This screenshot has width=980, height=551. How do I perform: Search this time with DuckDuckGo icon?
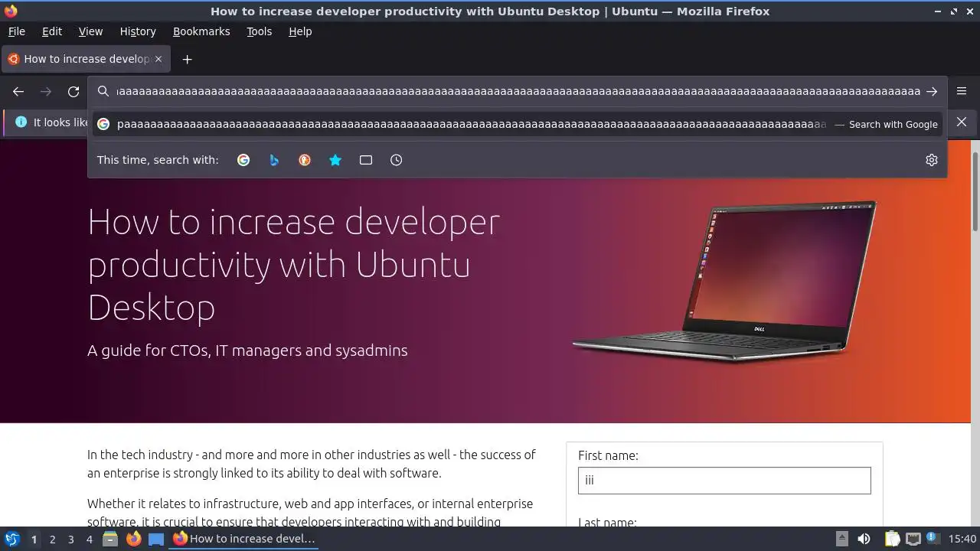point(305,160)
